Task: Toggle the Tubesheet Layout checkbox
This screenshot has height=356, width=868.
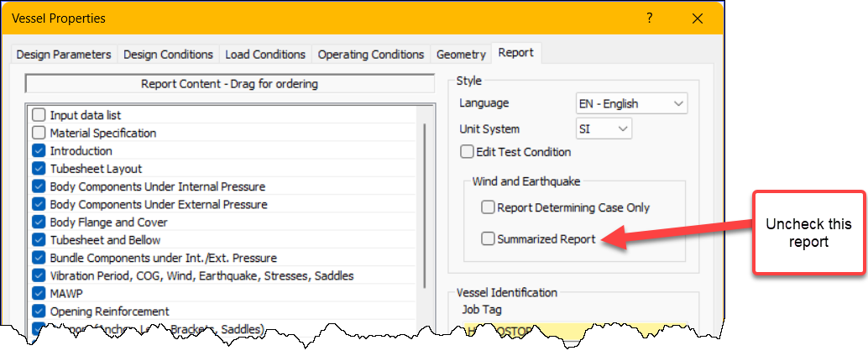Action: point(39,168)
